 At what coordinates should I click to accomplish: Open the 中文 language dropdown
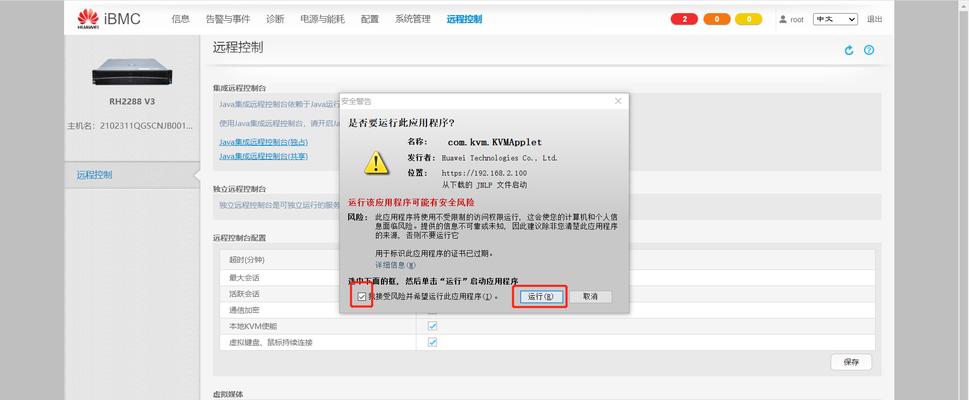pos(835,19)
